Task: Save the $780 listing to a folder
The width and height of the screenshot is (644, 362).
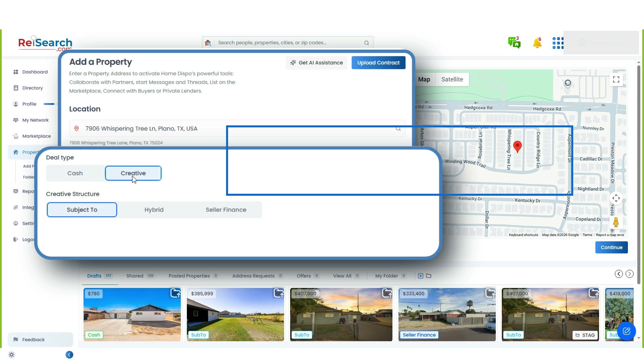Action: 175,293
